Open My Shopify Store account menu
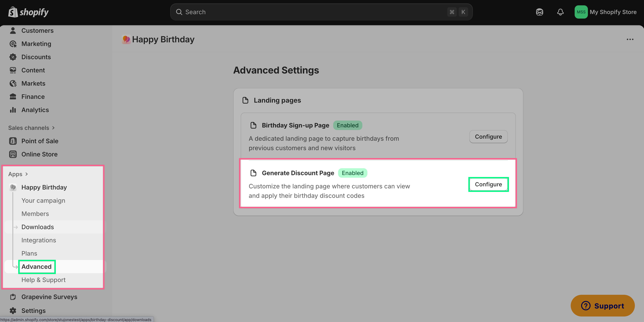The height and width of the screenshot is (322, 644). point(606,12)
